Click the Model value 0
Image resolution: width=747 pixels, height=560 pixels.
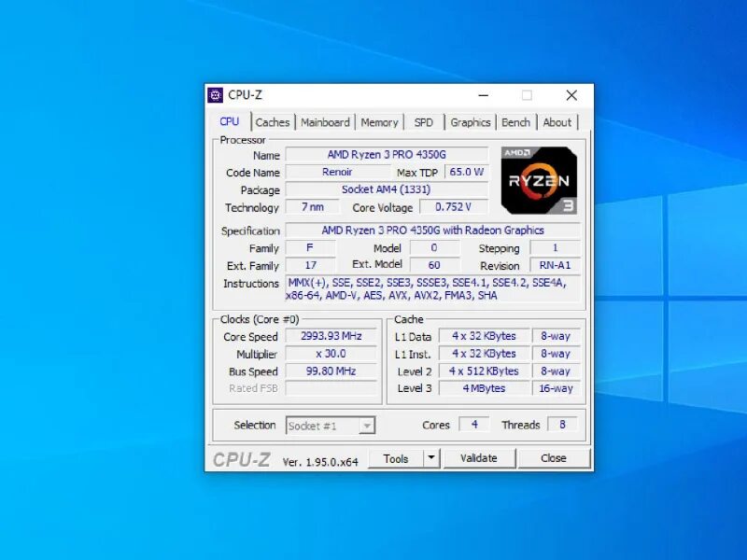pos(434,248)
